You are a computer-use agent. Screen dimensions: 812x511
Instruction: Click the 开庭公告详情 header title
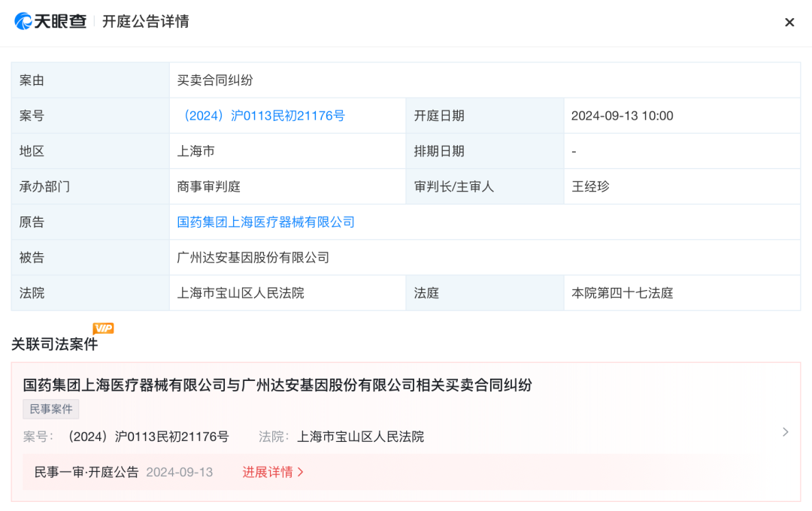pyautogui.click(x=146, y=22)
